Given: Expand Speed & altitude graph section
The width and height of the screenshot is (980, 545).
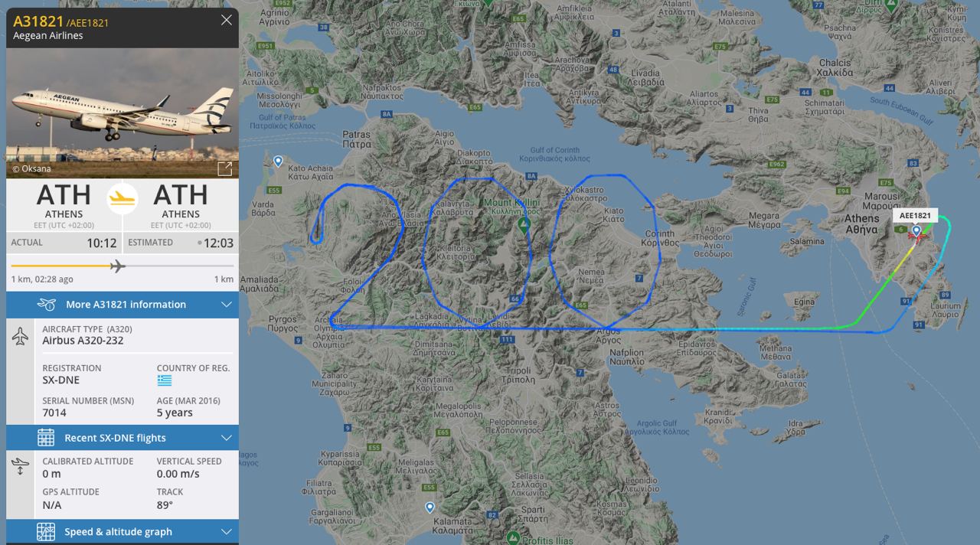Looking at the screenshot, I should [x=122, y=532].
